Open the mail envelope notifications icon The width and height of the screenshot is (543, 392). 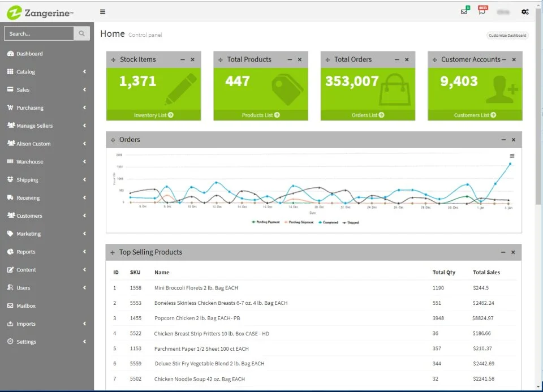pyautogui.click(x=464, y=11)
